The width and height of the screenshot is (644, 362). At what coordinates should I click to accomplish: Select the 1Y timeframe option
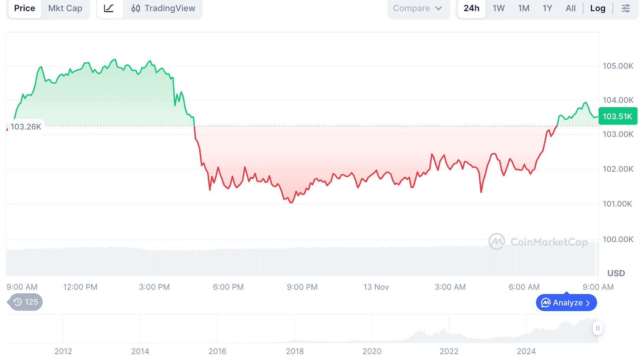(x=547, y=8)
